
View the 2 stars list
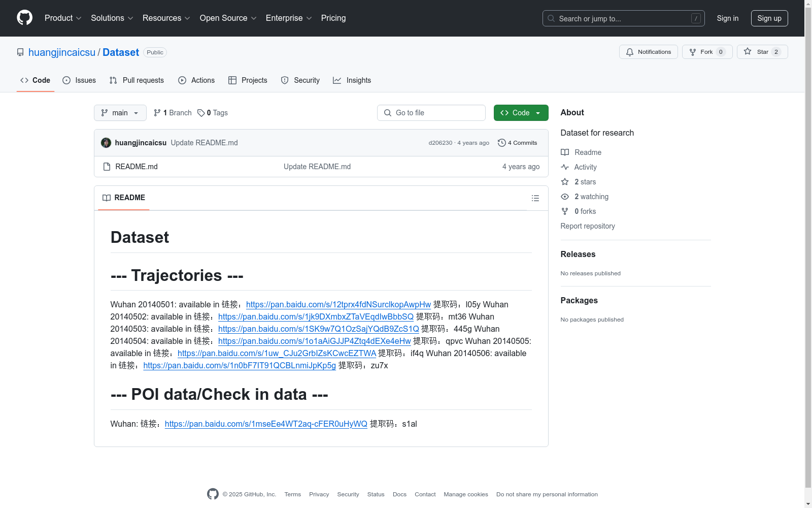[x=579, y=182]
